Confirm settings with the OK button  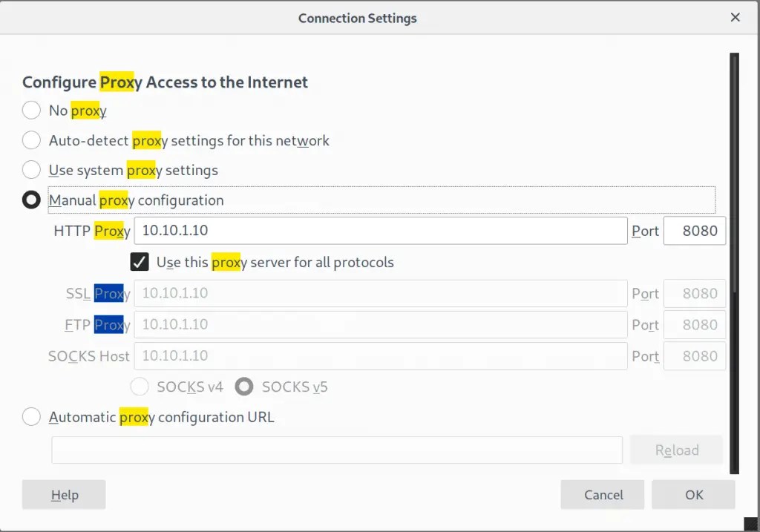[693, 494]
